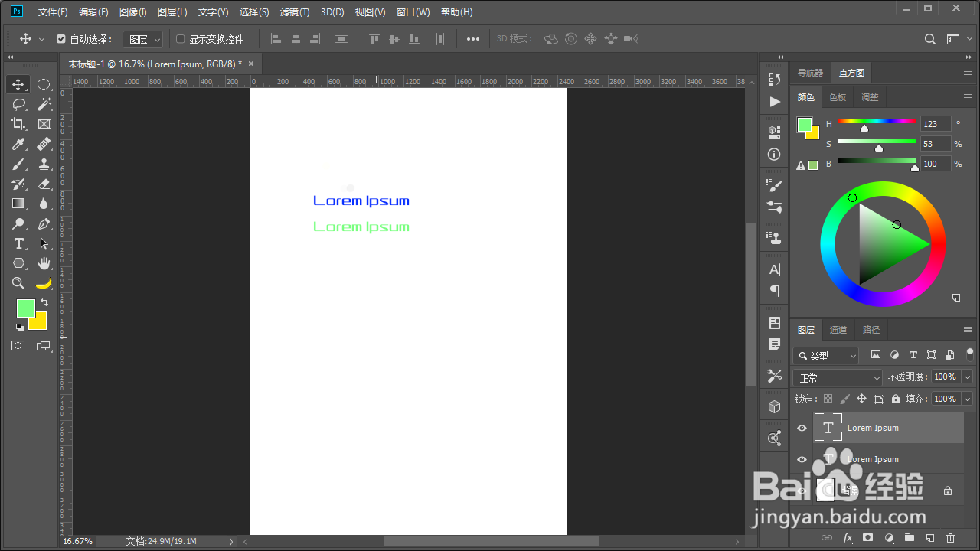The width and height of the screenshot is (980, 551).
Task: Toggle lock all layer attributes
Action: (x=896, y=399)
